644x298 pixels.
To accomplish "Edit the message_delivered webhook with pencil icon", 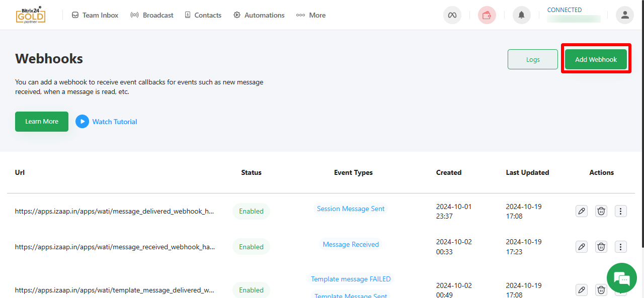I will pyautogui.click(x=581, y=211).
